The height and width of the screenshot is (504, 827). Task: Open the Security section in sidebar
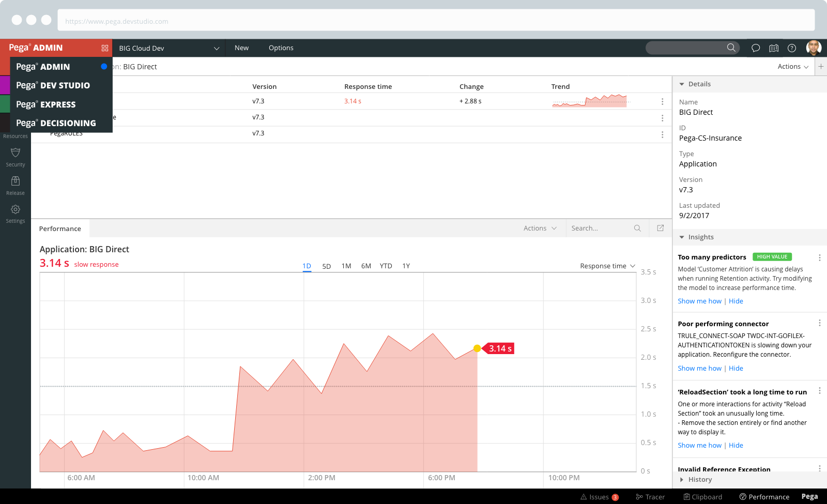16,157
